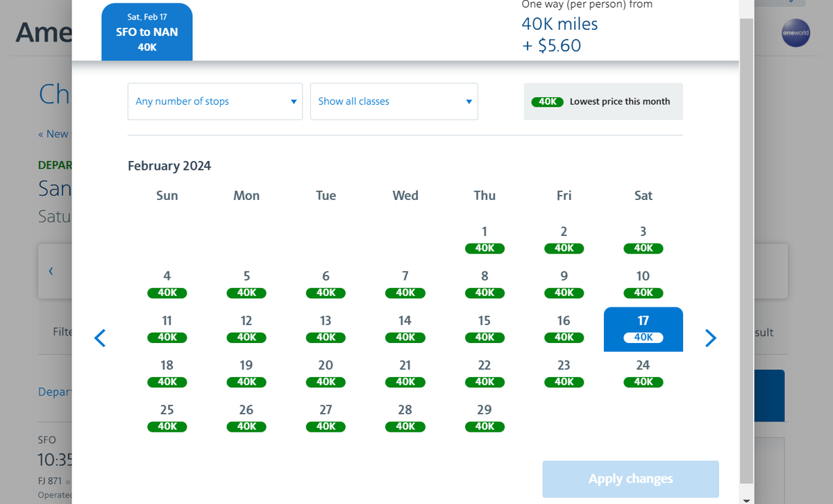Select February 1 on the calendar
The width and height of the screenshot is (833, 504).
(485, 240)
